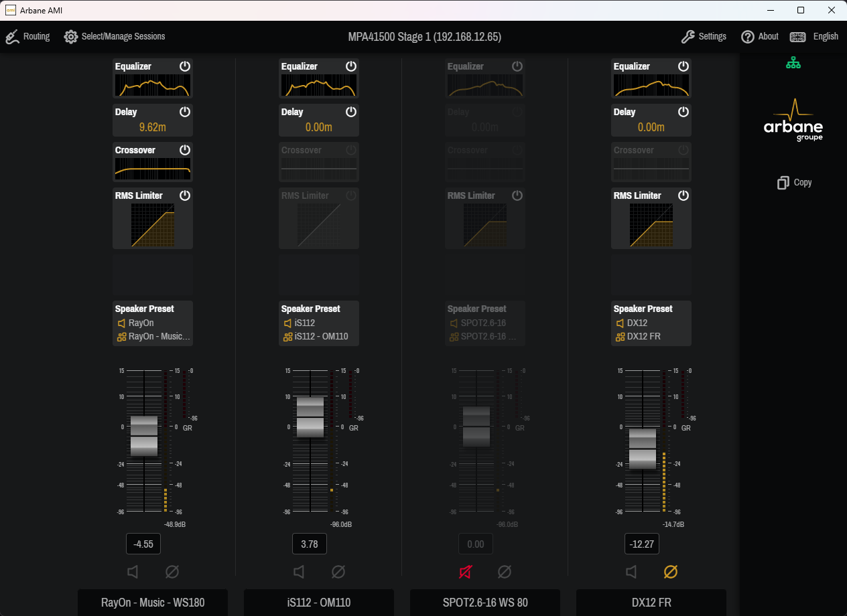Click the iS112 channel fader handle
The image size is (847, 616).
point(310,417)
